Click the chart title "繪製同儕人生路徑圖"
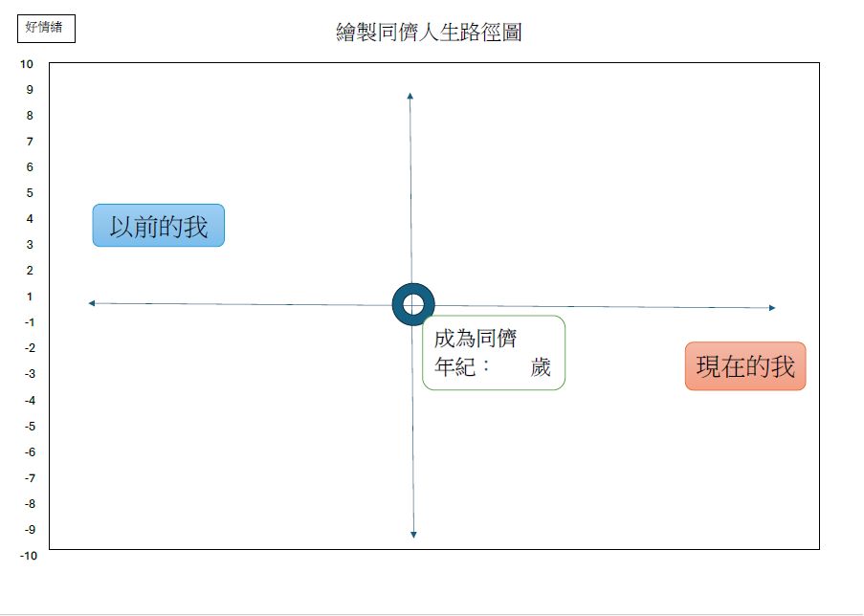 pos(429,33)
